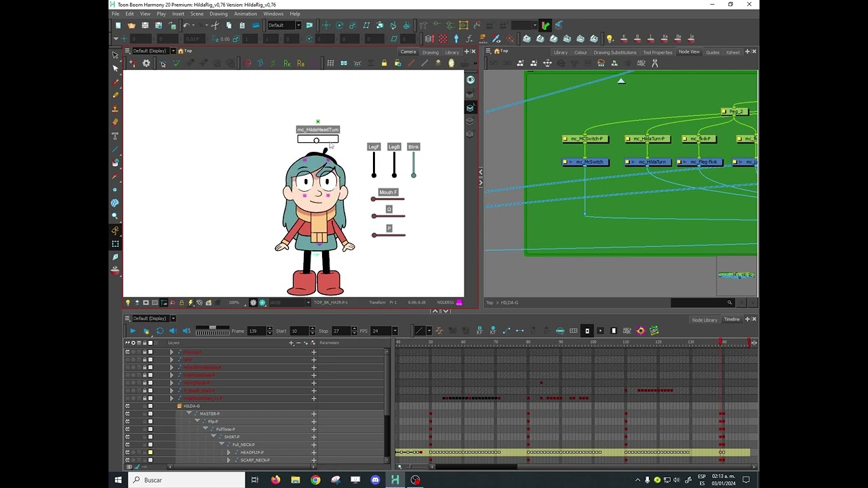The image size is (868, 488).
Task: Toggle visibility of SCARF_NECK-P layer
Action: [x=127, y=460]
